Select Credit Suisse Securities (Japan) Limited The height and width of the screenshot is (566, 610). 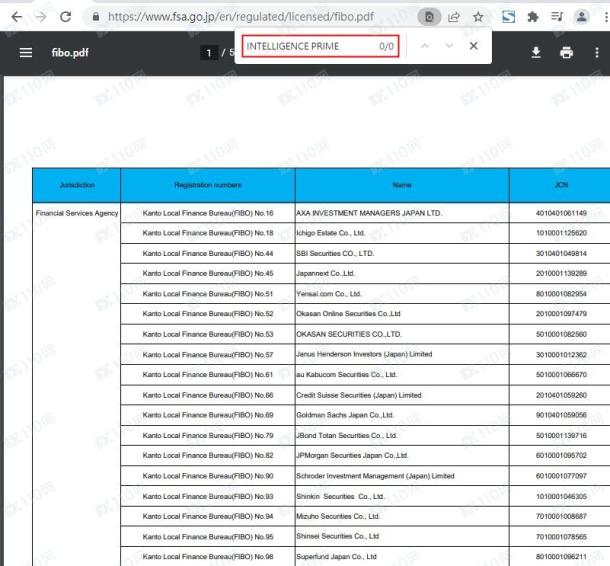click(359, 395)
